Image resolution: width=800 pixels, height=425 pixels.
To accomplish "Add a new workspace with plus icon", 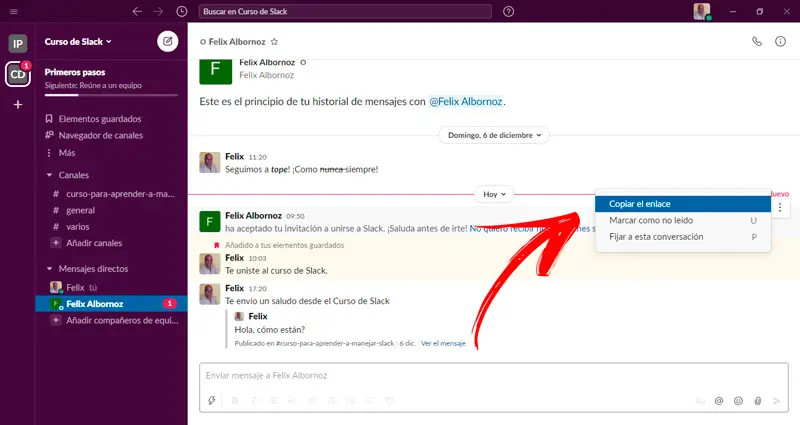I will [x=18, y=105].
